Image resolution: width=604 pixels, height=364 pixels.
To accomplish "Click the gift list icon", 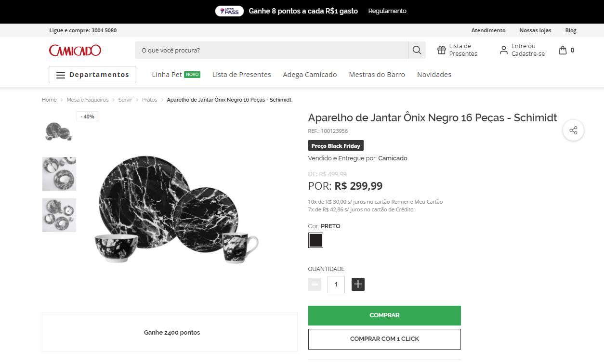I will click(442, 50).
